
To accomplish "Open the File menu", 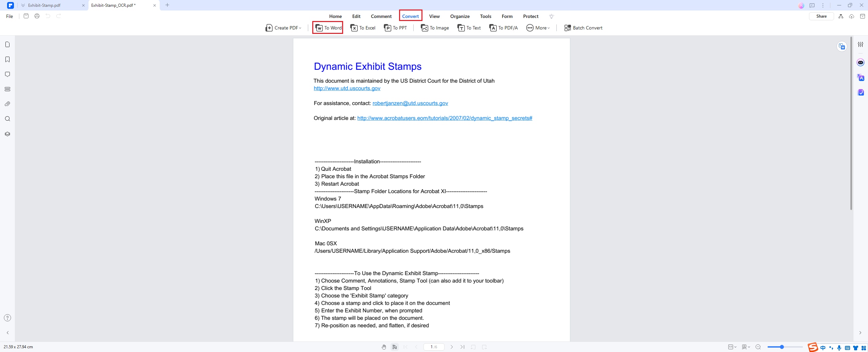I will [9, 16].
